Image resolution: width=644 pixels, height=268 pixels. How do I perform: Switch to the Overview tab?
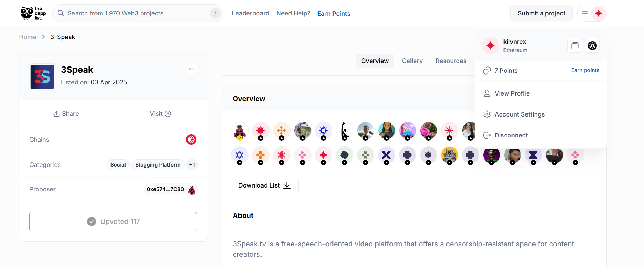pyautogui.click(x=375, y=61)
